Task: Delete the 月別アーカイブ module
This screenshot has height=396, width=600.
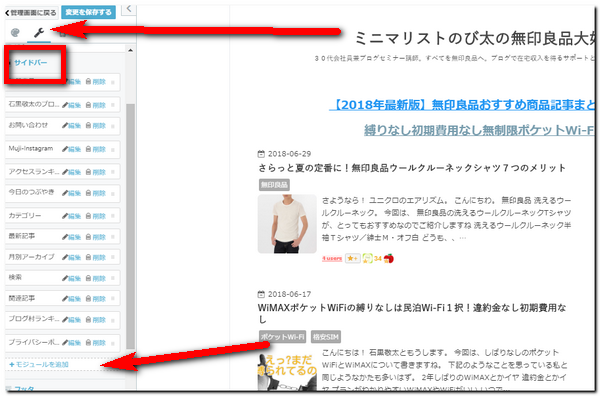Action: point(96,257)
